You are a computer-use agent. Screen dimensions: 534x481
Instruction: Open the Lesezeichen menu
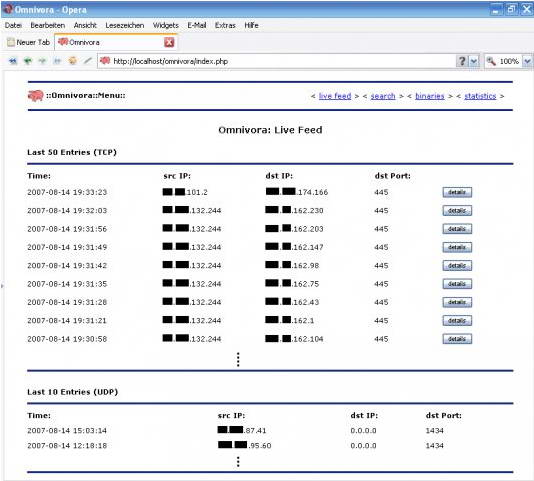(x=125, y=25)
